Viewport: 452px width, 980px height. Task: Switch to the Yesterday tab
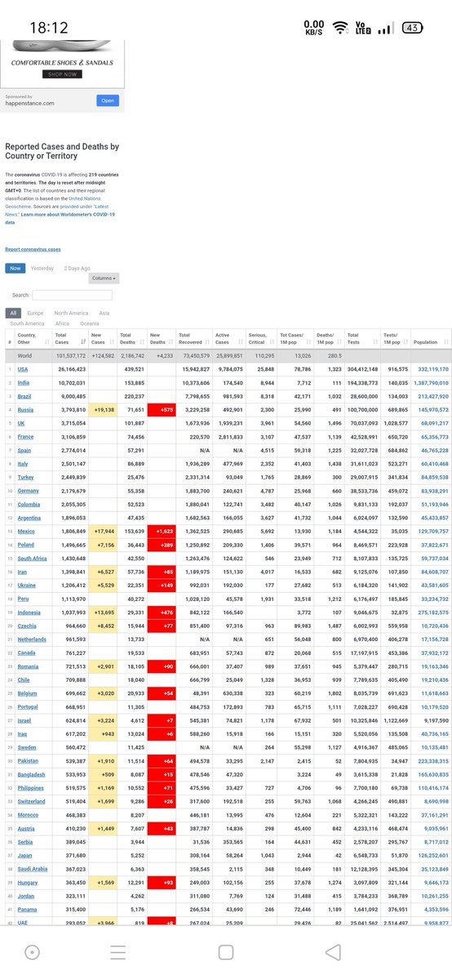click(42, 268)
